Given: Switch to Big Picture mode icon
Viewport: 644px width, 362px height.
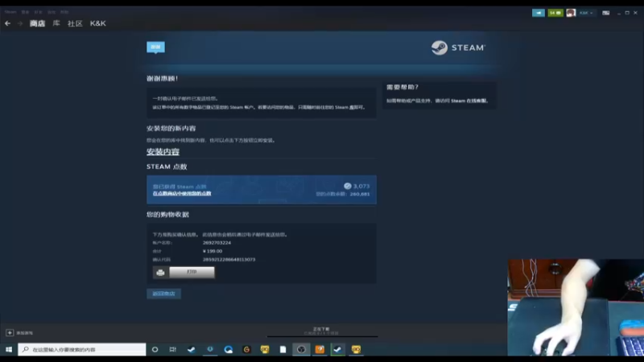Looking at the screenshot, I should pos(606,13).
